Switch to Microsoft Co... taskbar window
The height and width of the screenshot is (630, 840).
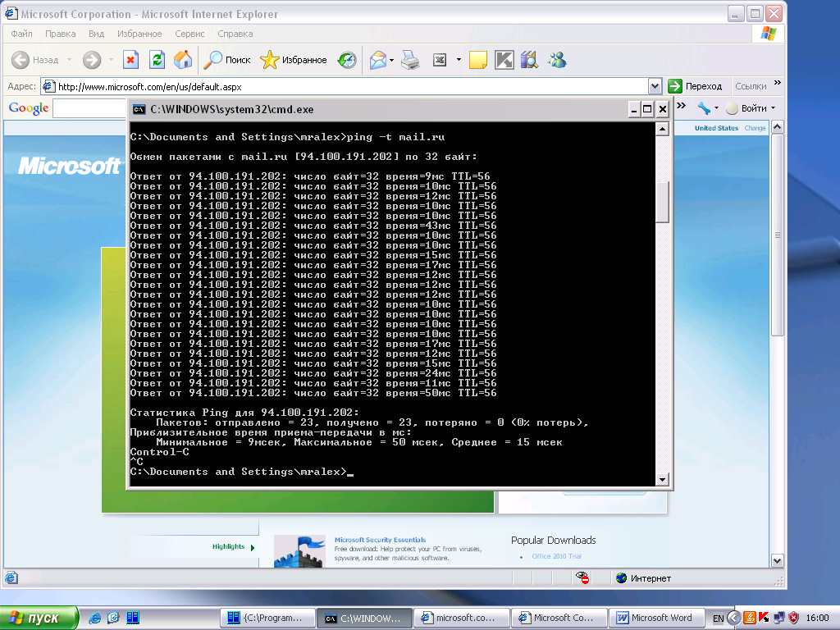tap(559, 618)
